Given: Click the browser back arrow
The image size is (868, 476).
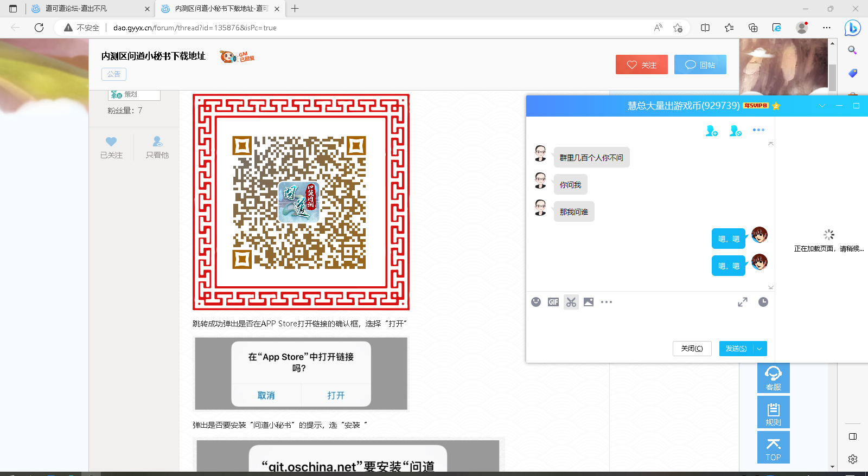Looking at the screenshot, I should click(15, 28).
